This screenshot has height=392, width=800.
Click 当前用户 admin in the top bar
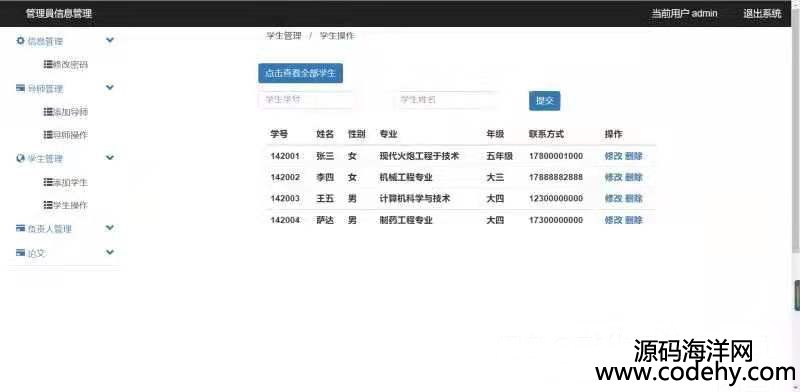click(684, 13)
